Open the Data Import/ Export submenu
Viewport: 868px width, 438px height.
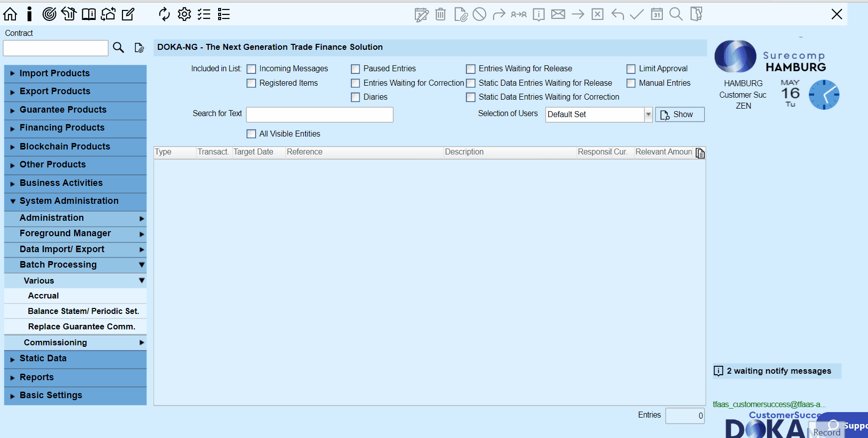(x=75, y=249)
